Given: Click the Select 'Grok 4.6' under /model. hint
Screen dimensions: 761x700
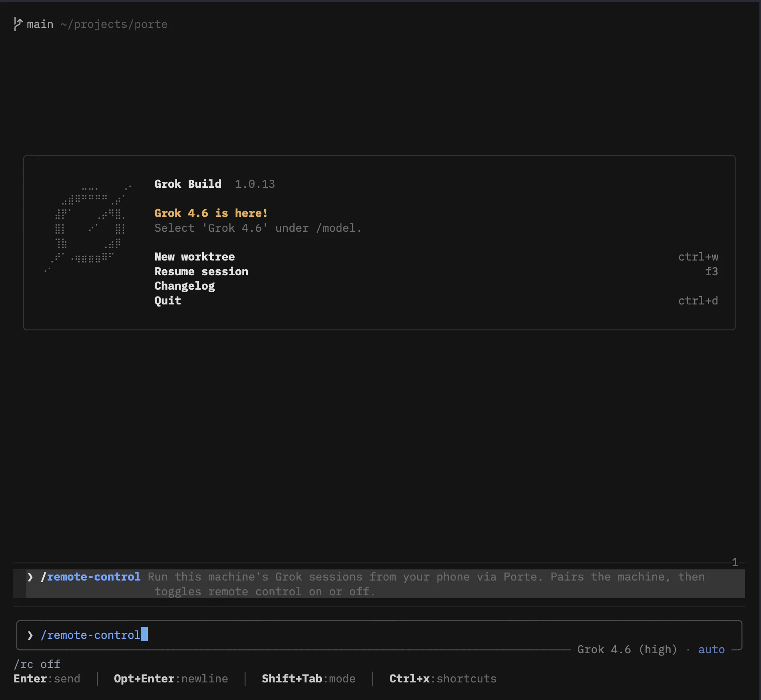Looking at the screenshot, I should (x=258, y=228).
